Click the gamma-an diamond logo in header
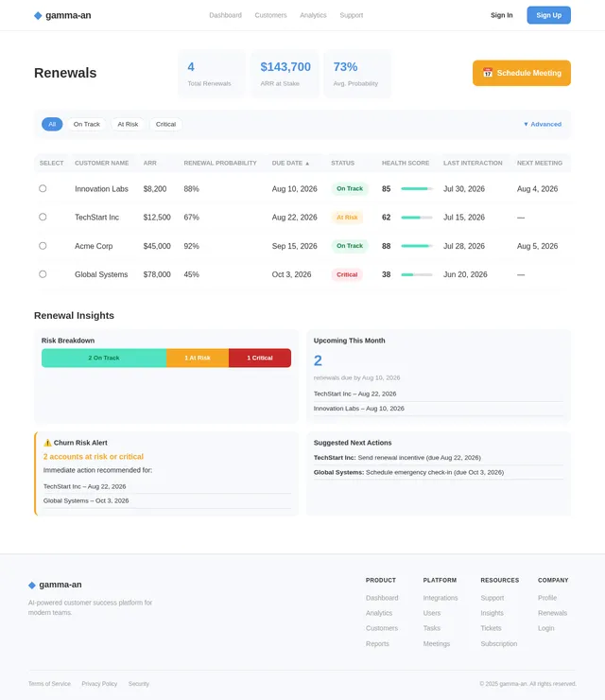 pyautogui.click(x=38, y=16)
